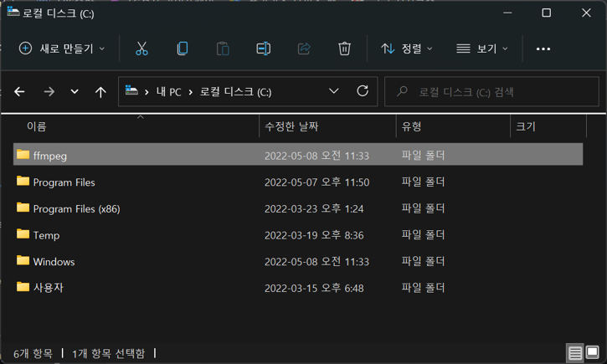Expand recent locations chevron
607x364 pixels.
75,92
